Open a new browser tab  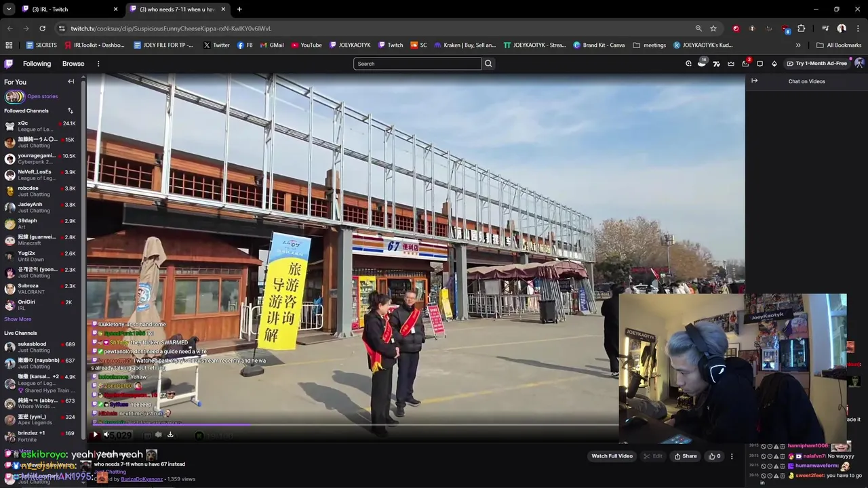click(239, 9)
